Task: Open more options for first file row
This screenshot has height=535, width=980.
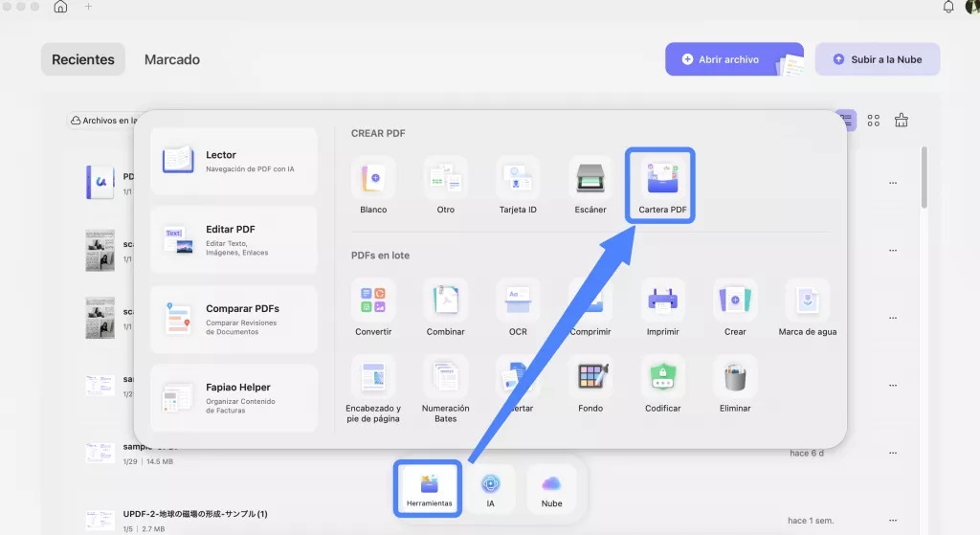Action: point(893,183)
